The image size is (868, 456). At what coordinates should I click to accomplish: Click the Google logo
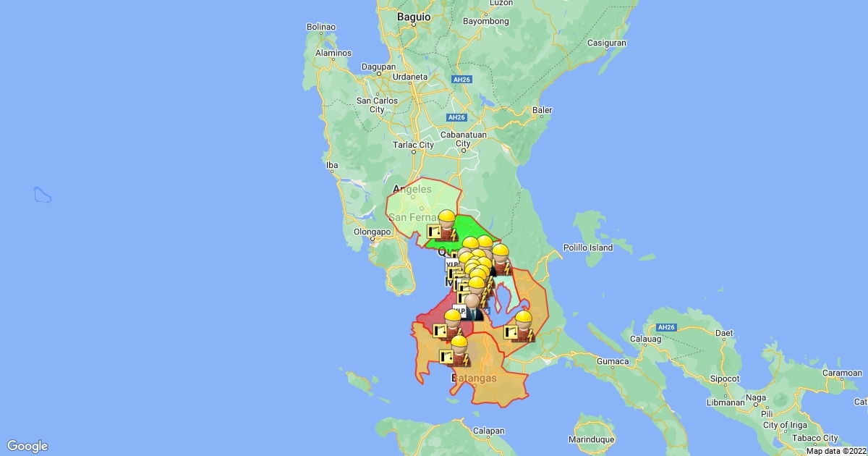point(27,446)
